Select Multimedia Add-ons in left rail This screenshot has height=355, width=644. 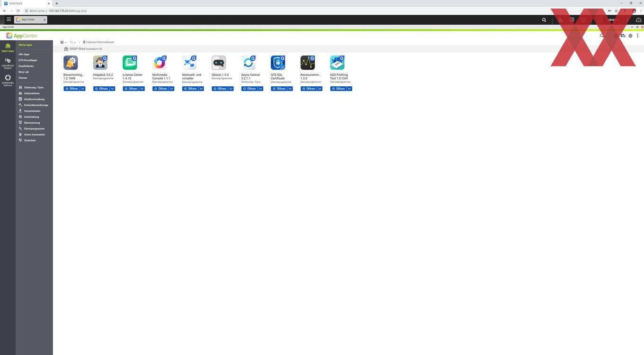click(8, 80)
